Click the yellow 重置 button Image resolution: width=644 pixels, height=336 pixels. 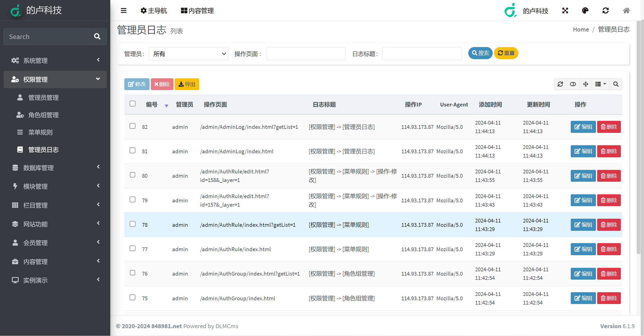pos(506,53)
